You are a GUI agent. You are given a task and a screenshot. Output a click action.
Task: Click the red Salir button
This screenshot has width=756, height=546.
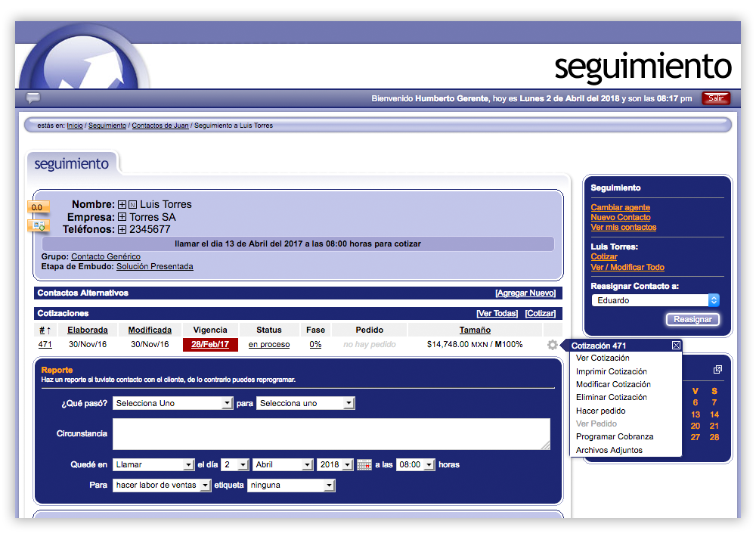[x=715, y=98]
